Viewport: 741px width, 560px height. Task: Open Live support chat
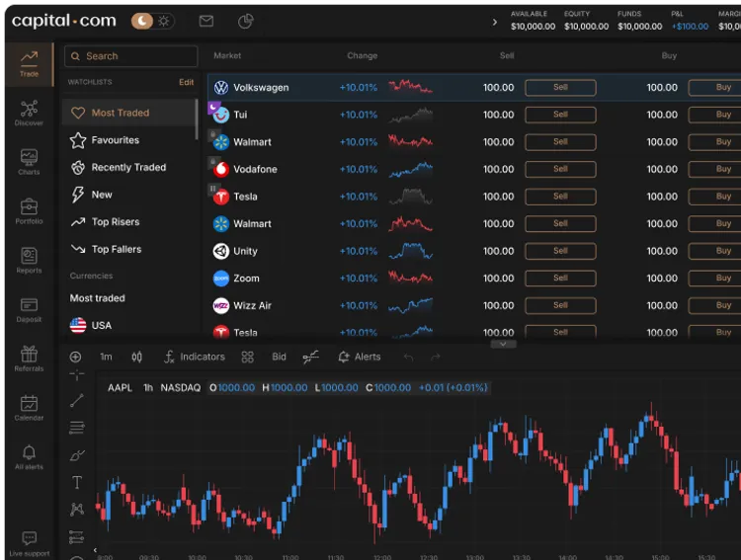[29, 544]
